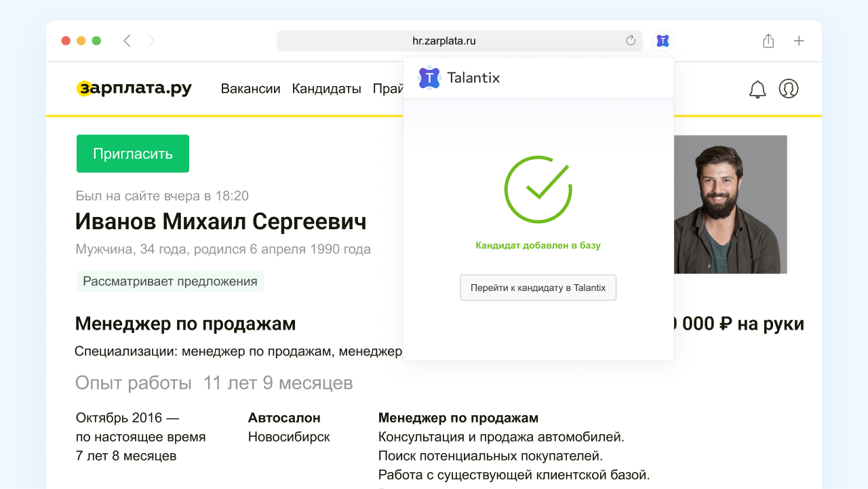Click the Новосибирск city text

[x=289, y=437]
